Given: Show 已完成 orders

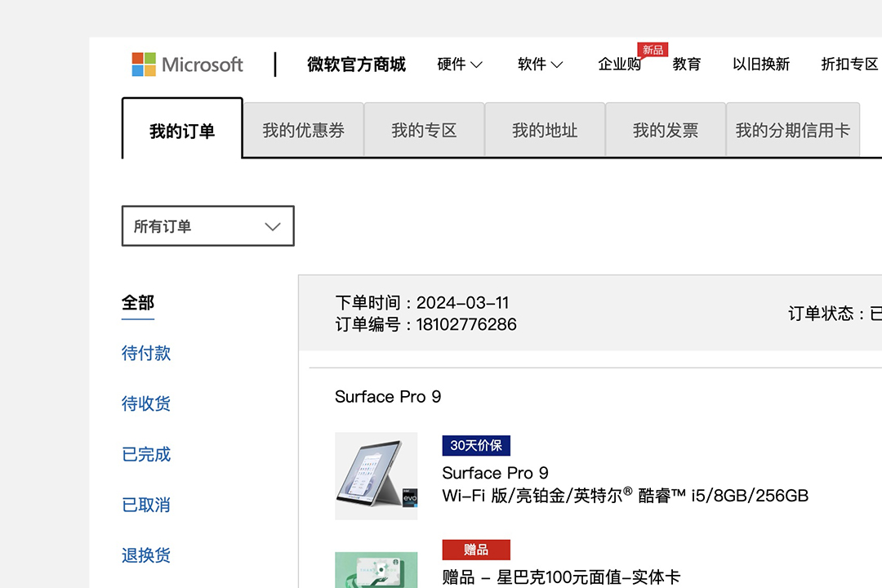Looking at the screenshot, I should [x=146, y=454].
